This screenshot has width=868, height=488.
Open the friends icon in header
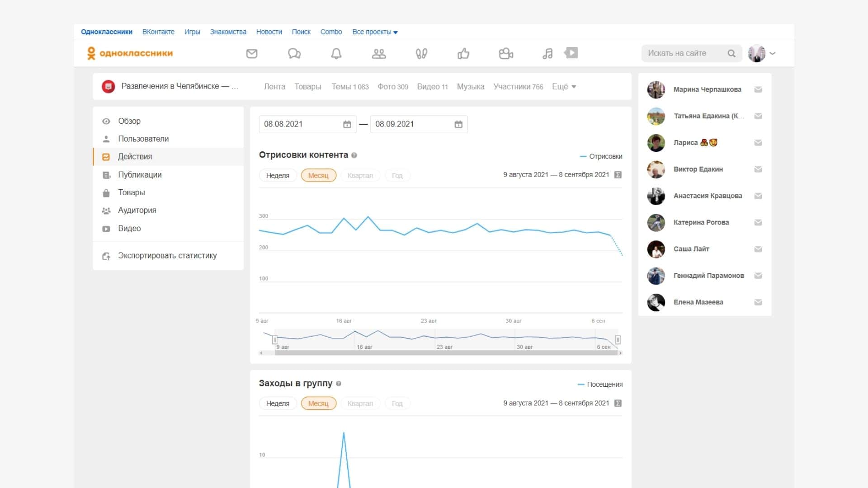[379, 54]
